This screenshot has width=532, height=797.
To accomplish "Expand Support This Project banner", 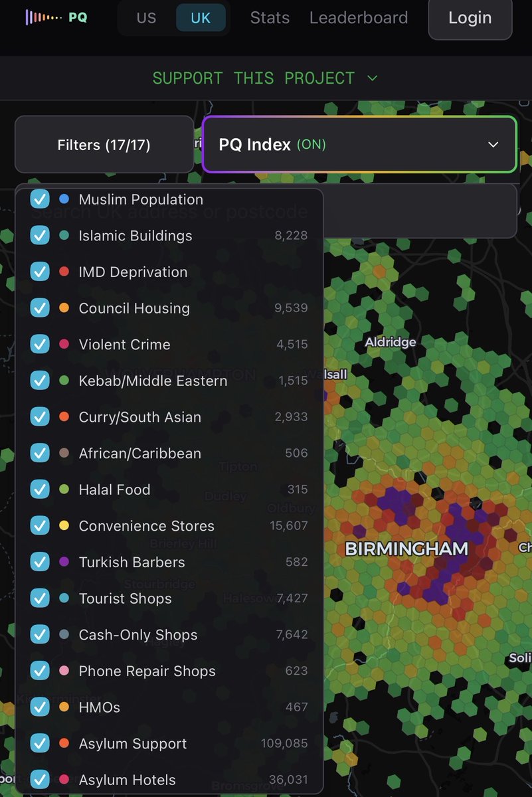I will (x=266, y=78).
